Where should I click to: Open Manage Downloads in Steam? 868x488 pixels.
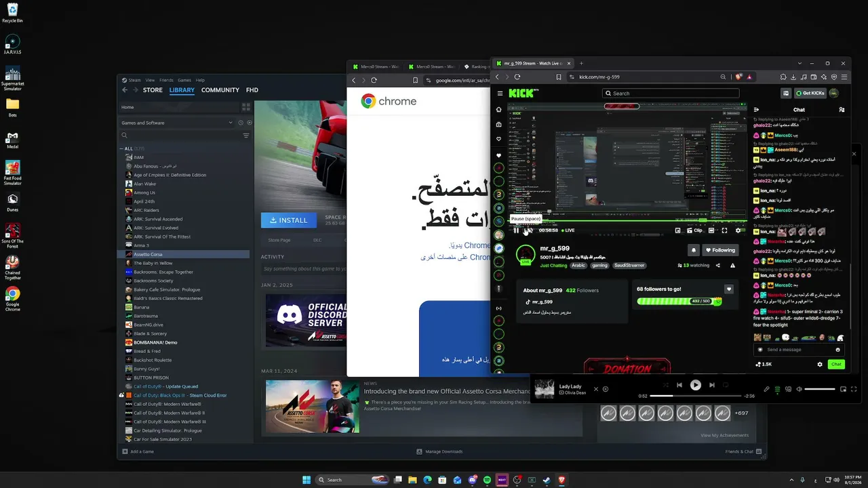(x=440, y=451)
